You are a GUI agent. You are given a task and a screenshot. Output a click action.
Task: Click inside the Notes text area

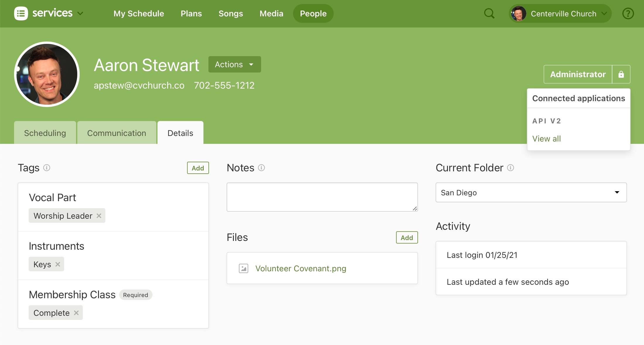tap(322, 197)
